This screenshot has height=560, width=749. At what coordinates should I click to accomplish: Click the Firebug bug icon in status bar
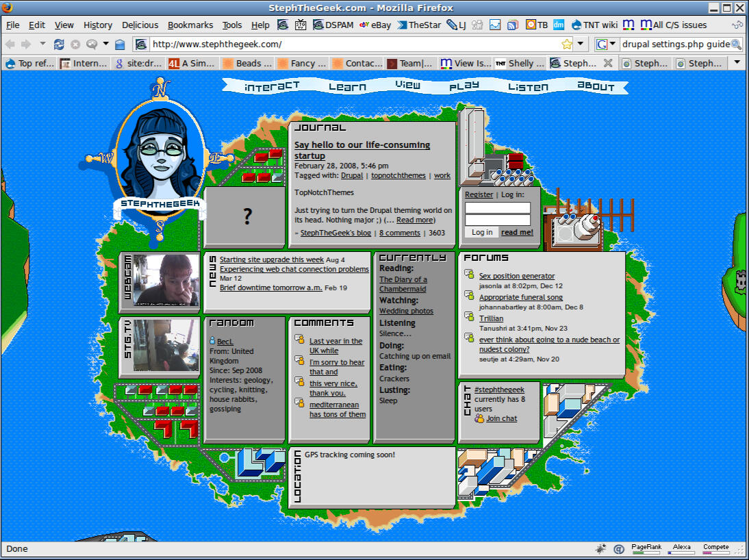(x=600, y=548)
